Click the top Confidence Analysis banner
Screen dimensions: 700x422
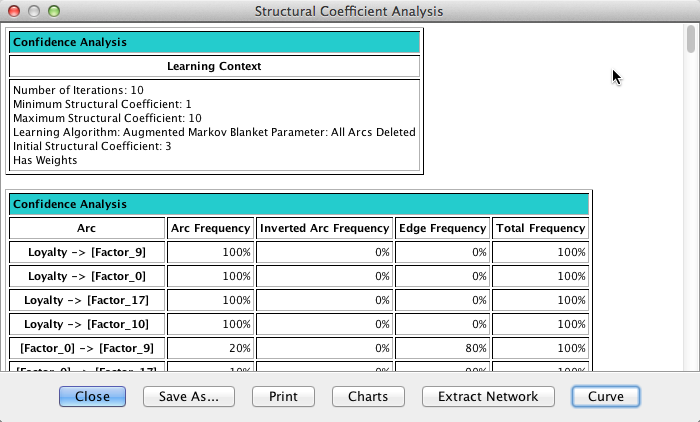(214, 42)
